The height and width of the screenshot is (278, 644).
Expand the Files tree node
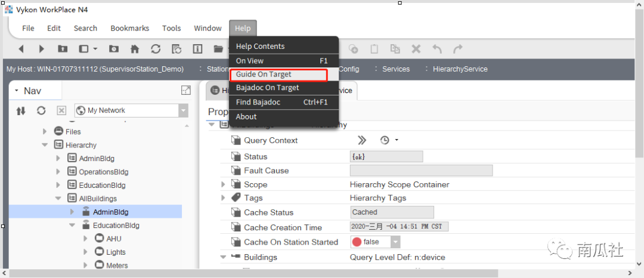point(45,131)
